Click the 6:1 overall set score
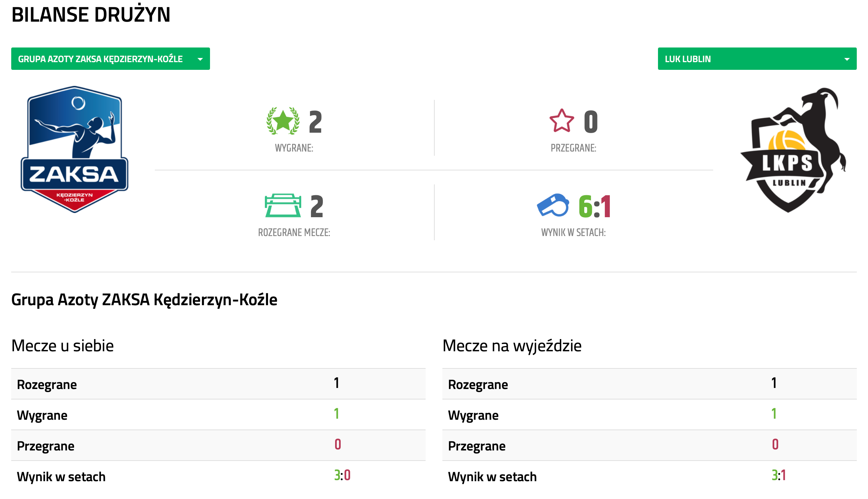The width and height of the screenshot is (868, 499). click(594, 206)
